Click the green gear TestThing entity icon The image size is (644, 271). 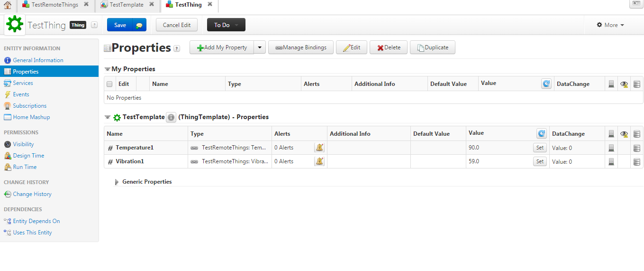click(15, 24)
